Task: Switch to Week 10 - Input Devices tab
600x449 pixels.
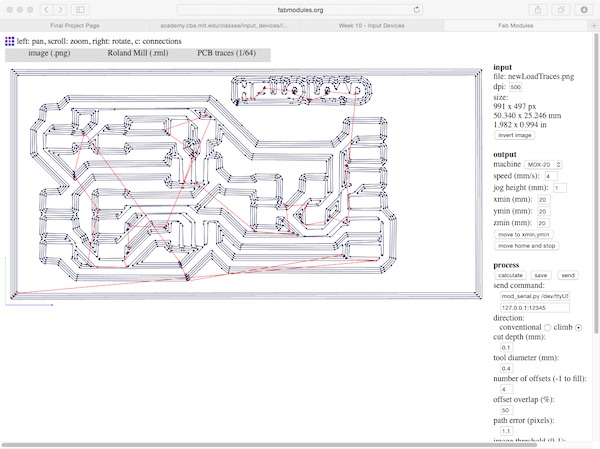Action: 371,26
